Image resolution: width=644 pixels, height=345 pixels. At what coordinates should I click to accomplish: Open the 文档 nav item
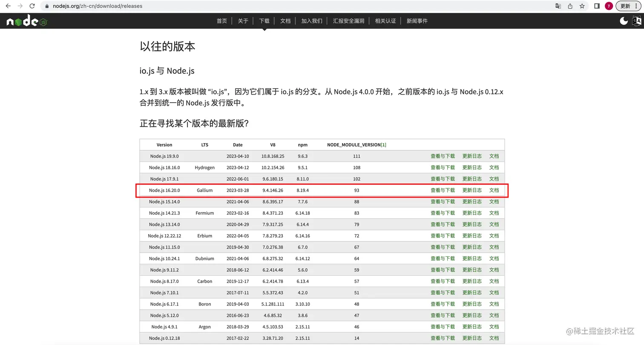coord(285,21)
